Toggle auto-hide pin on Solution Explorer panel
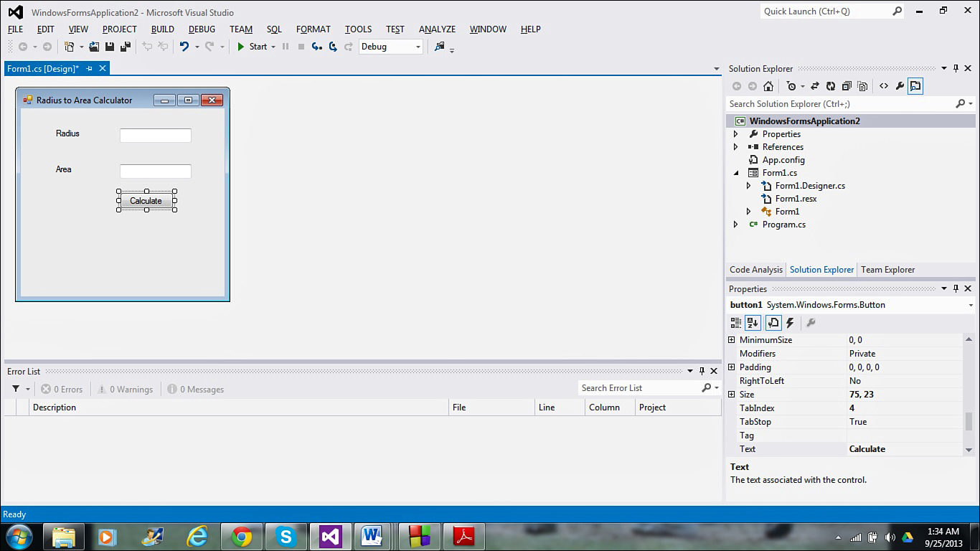Screen dimensions: 980x551 pos(956,69)
